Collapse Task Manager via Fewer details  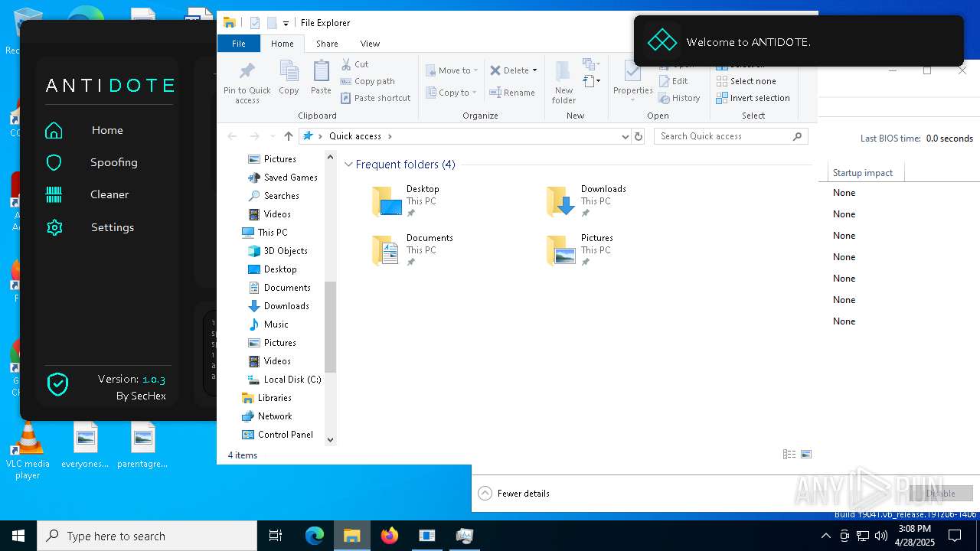514,494
